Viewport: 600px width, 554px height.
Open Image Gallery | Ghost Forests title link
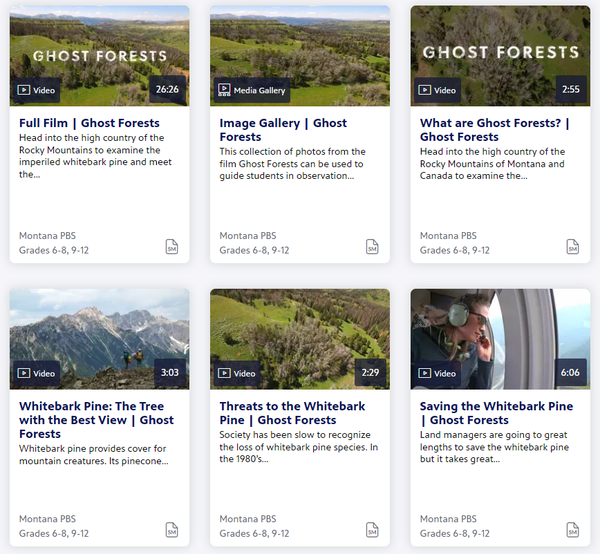pyautogui.click(x=283, y=130)
